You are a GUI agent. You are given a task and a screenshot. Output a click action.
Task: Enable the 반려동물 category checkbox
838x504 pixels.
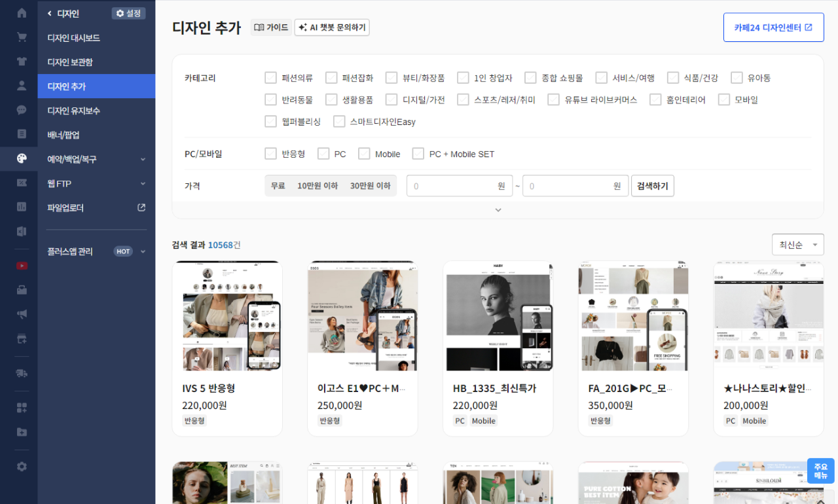tap(271, 99)
